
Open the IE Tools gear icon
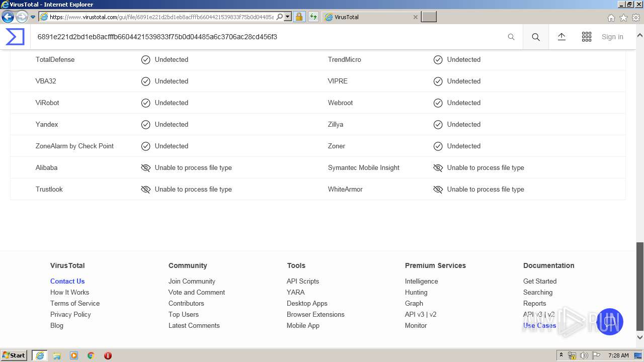[636, 18]
